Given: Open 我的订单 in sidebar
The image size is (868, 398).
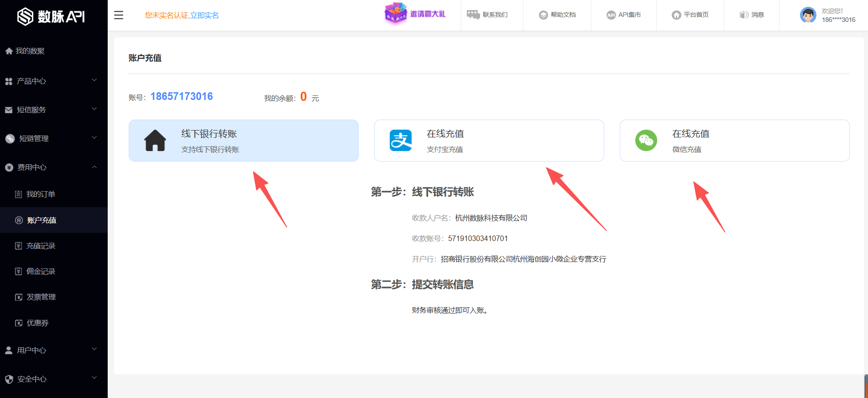Looking at the screenshot, I should click(x=41, y=194).
